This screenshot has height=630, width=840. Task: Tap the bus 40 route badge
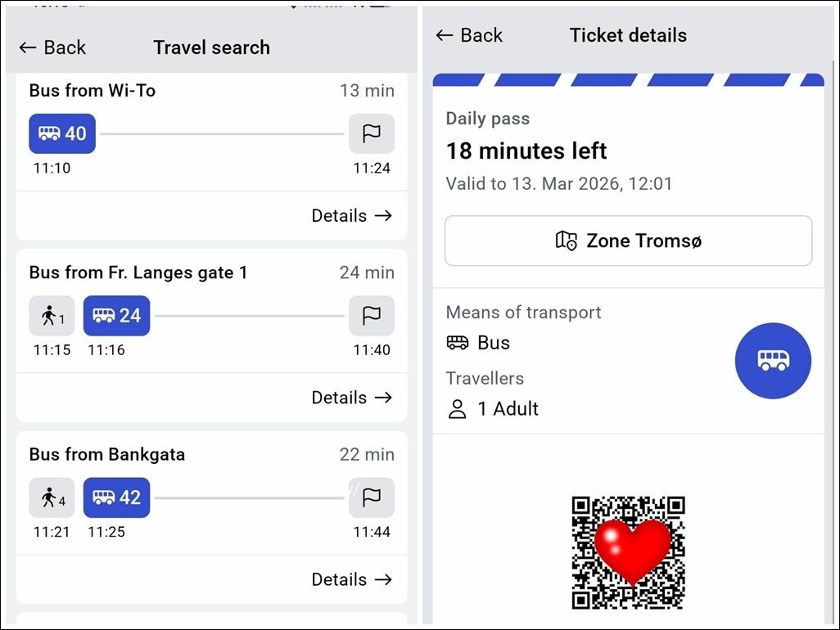click(x=62, y=133)
